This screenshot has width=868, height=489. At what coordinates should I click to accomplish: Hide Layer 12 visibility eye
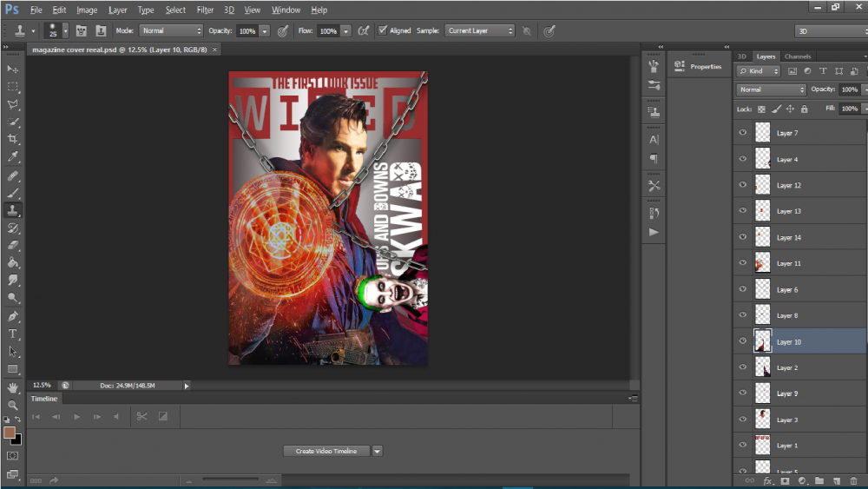[x=743, y=184]
